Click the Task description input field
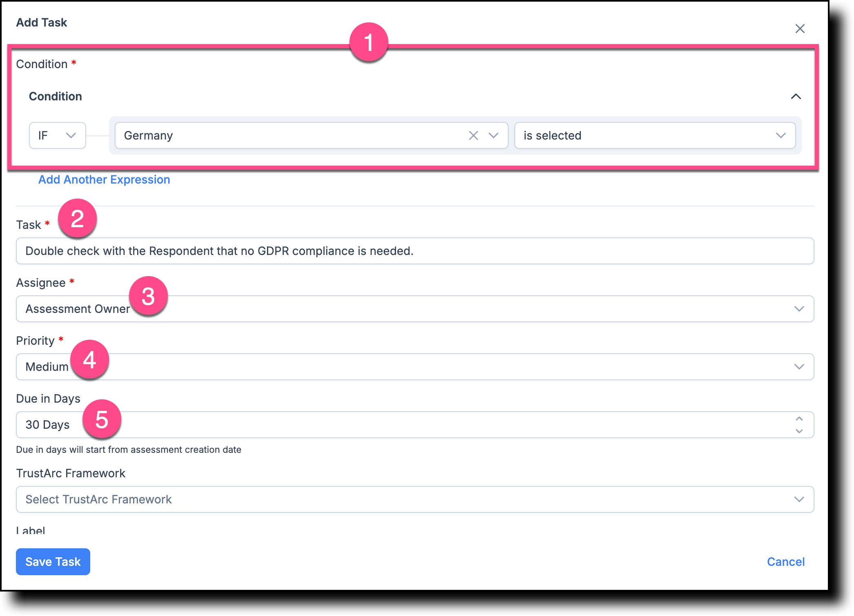 coord(415,251)
